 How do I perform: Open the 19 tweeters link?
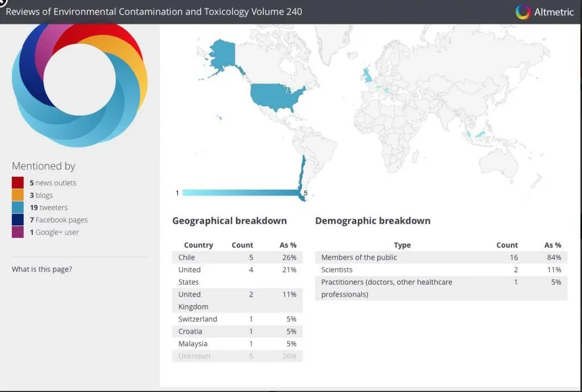49,207
